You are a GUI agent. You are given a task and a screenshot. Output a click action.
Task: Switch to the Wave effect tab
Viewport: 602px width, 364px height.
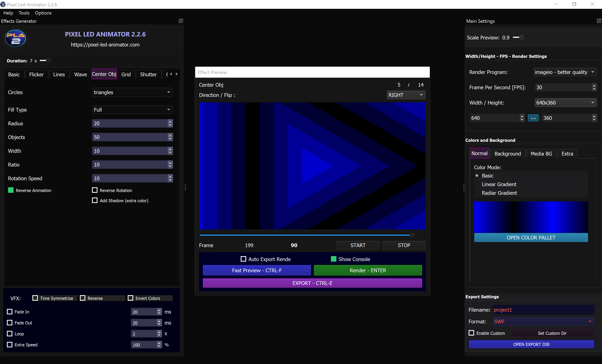(x=80, y=74)
